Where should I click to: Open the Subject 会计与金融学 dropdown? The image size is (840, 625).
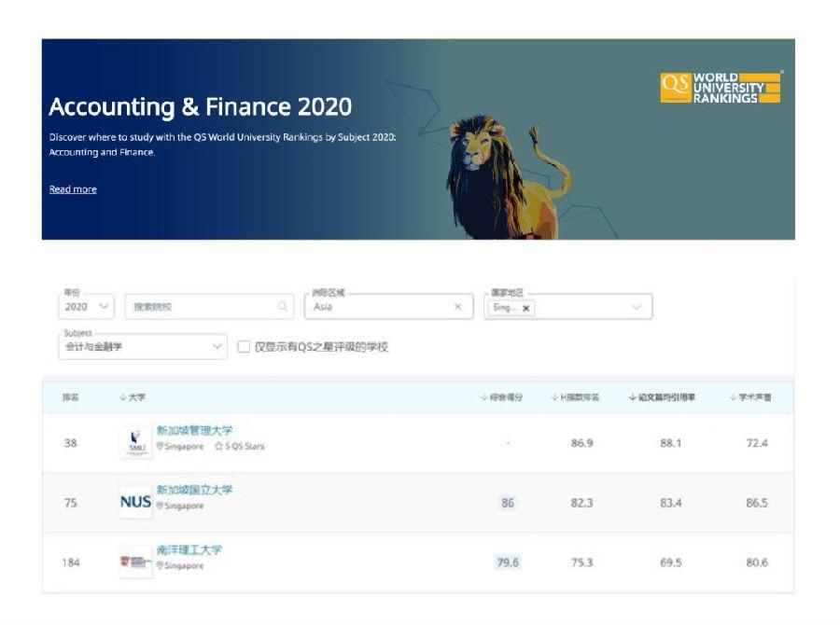143,346
